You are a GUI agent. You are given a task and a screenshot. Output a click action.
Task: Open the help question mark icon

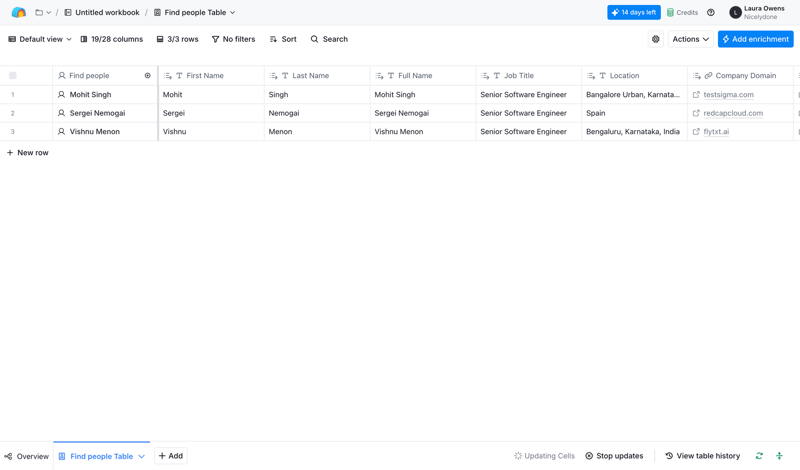[x=711, y=13]
